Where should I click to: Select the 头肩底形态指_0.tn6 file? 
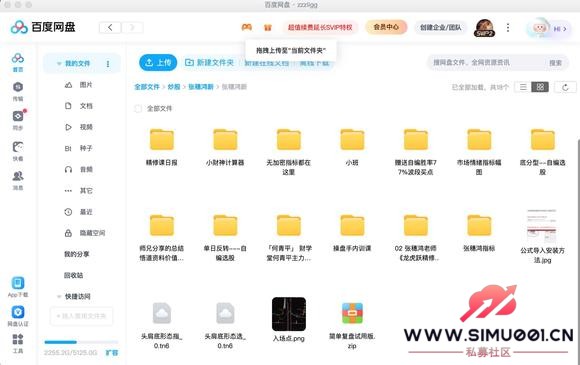[x=162, y=325]
